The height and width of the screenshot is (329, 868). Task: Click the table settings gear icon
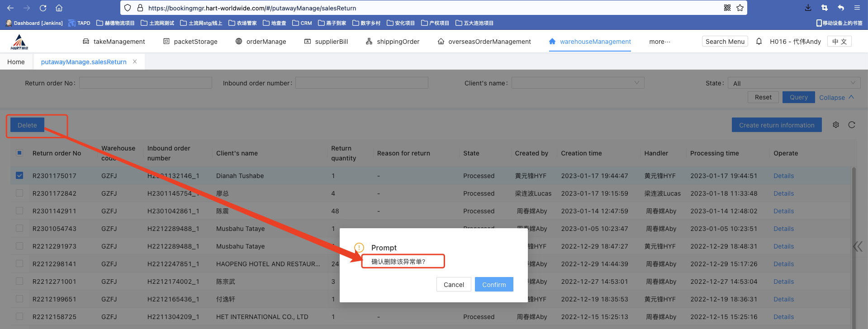tap(836, 125)
